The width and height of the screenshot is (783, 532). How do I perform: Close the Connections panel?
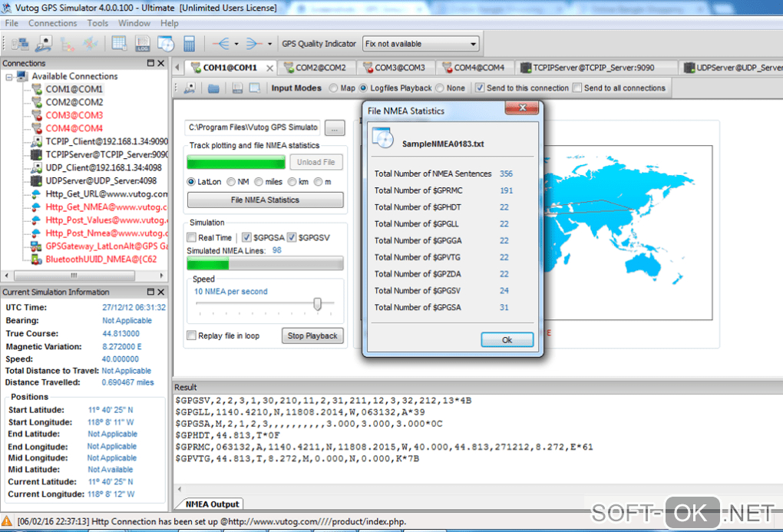[x=160, y=63]
